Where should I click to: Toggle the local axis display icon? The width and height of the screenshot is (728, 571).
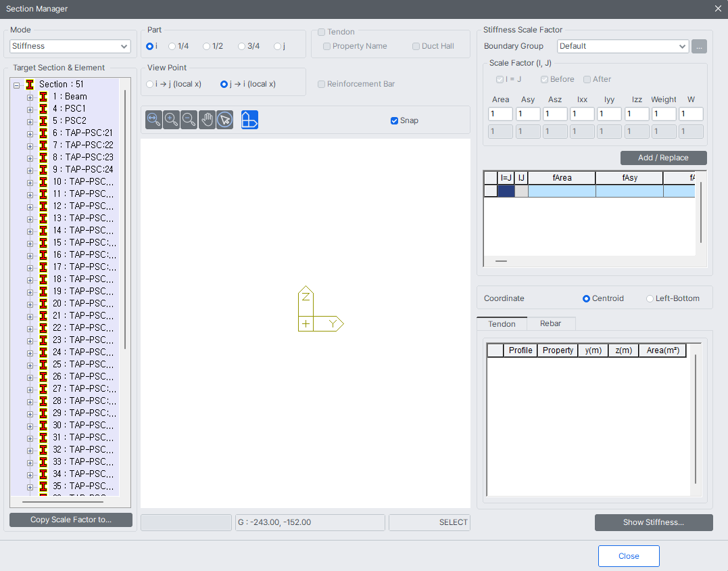(x=249, y=120)
